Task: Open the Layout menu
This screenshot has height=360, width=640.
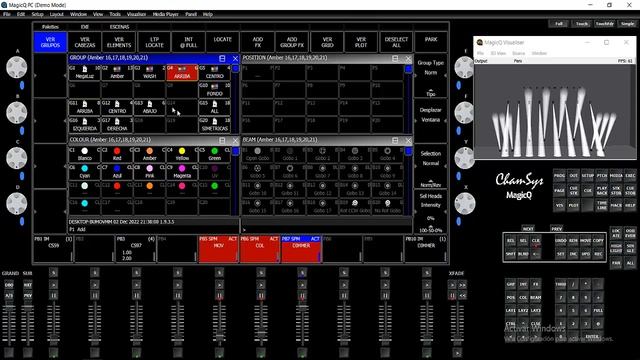Action: pyautogui.click(x=56, y=14)
